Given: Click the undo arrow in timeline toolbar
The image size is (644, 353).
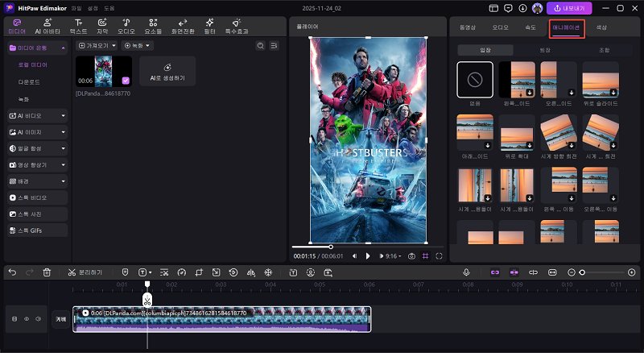Looking at the screenshot, I should [12, 272].
